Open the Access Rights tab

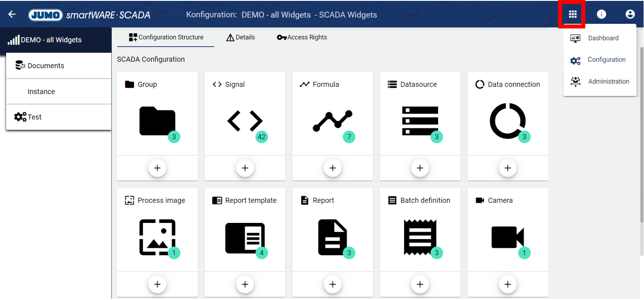302,37
